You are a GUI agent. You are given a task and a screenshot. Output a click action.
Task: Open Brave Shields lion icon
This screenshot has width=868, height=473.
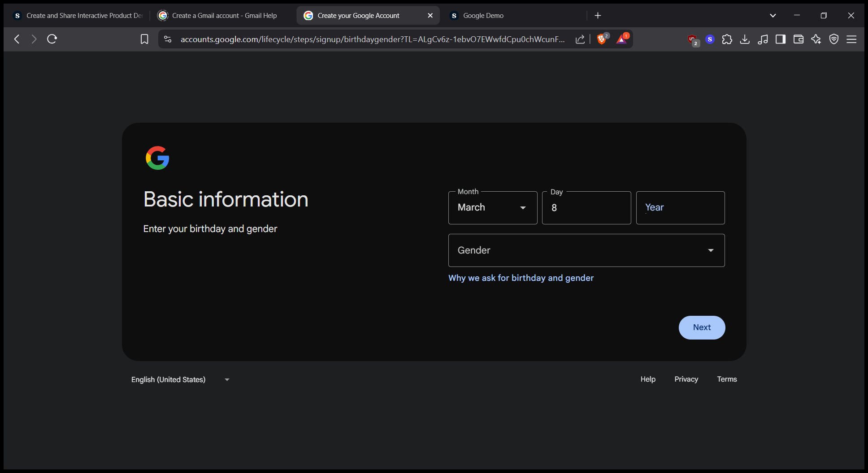(x=602, y=39)
